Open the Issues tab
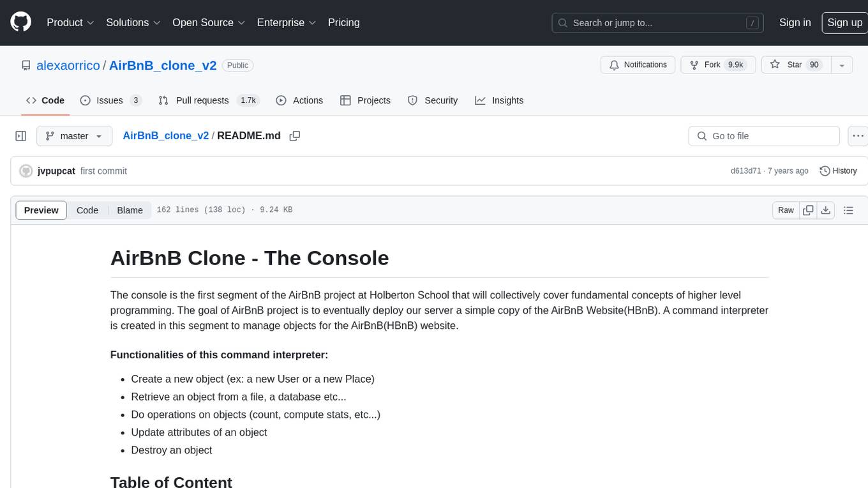 coord(110,100)
